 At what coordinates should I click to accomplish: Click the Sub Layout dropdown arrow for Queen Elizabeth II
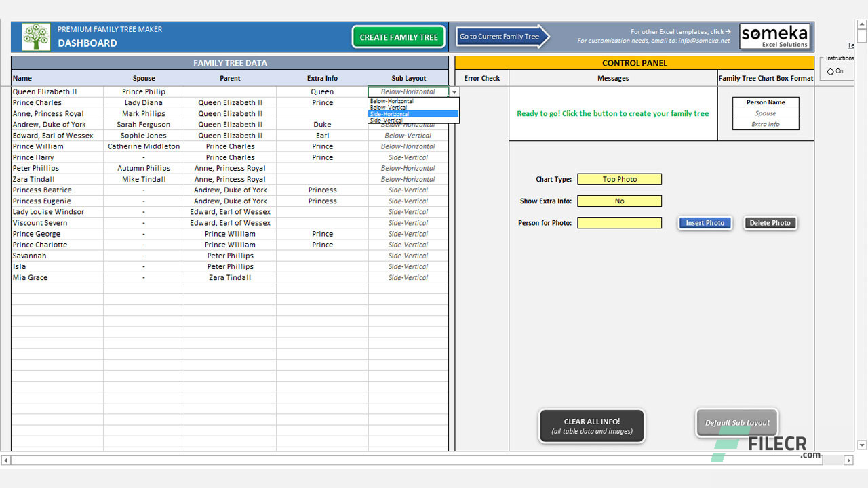point(454,91)
